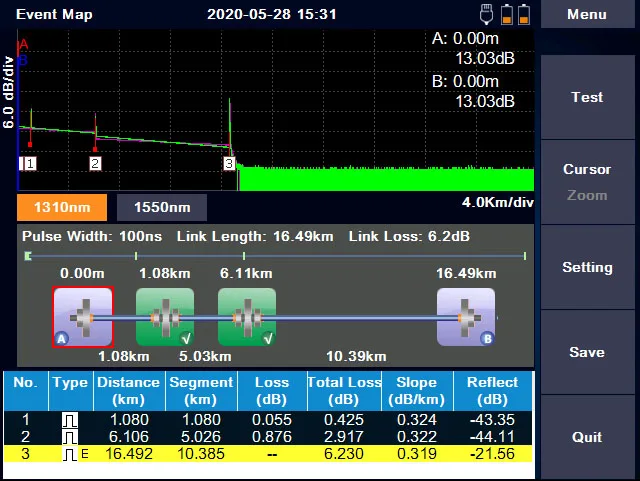This screenshot has height=481, width=640.
Task: Switch to the 1550nm wavelength tab
Action: click(x=162, y=208)
